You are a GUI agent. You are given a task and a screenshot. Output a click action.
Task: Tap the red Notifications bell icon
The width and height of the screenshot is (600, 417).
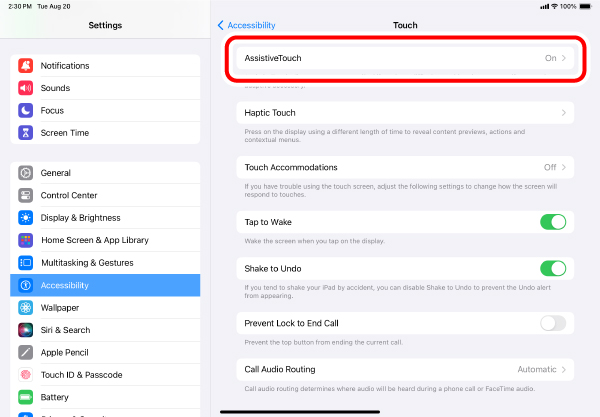pyautogui.click(x=26, y=66)
